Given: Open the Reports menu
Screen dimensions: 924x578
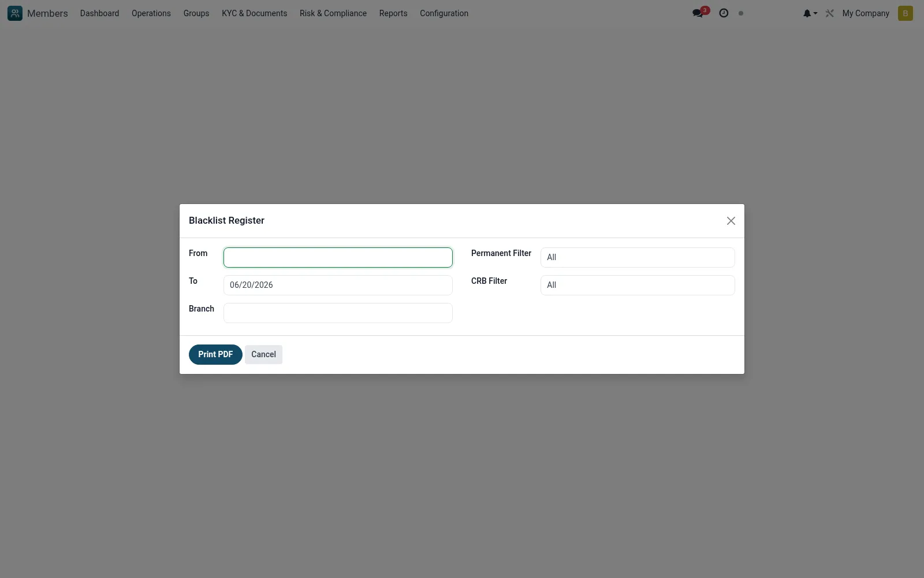Looking at the screenshot, I should tap(393, 13).
